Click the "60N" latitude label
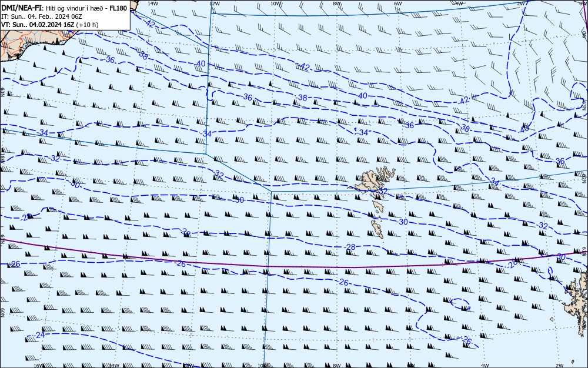 coord(2,313)
